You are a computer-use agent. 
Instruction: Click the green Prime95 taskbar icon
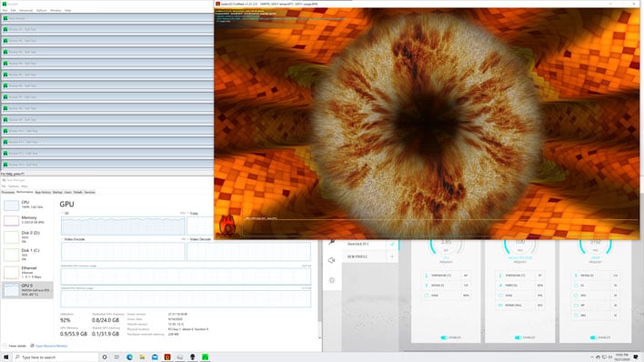tap(205, 357)
